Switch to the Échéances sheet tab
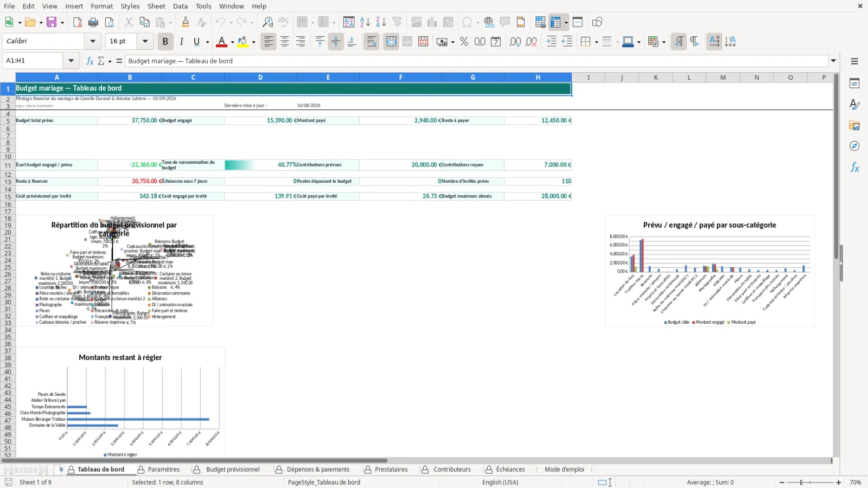The height and width of the screenshot is (488, 868). pos(510,470)
